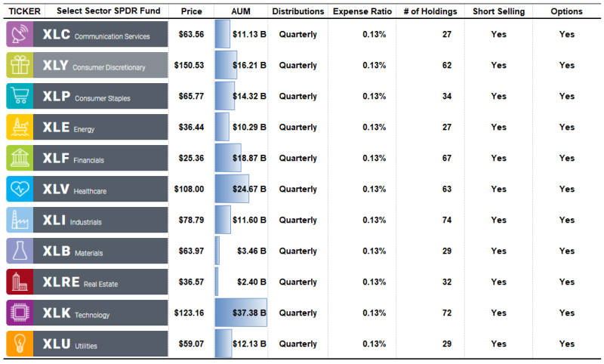The width and height of the screenshot is (604, 364).
Task: Click the XLI holdings count 74
Action: click(x=446, y=221)
